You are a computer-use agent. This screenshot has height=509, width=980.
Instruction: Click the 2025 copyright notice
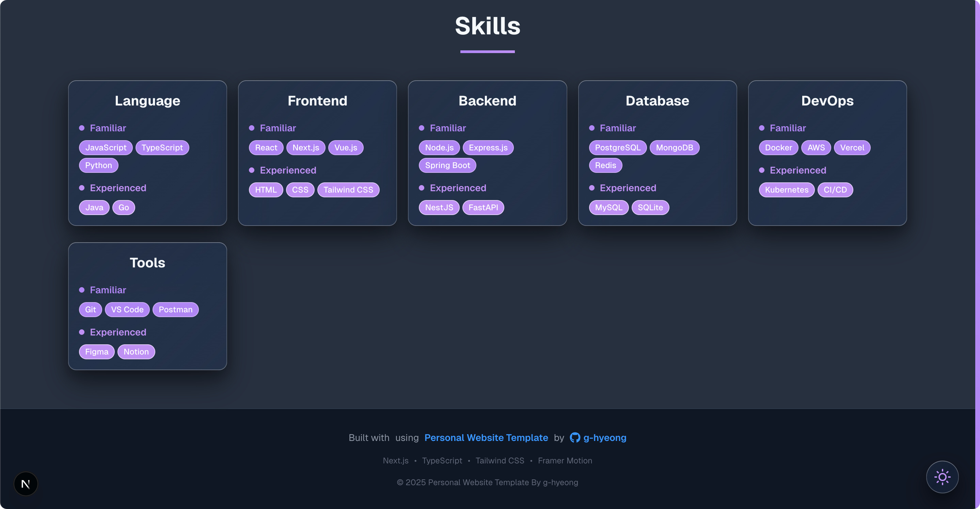point(487,482)
